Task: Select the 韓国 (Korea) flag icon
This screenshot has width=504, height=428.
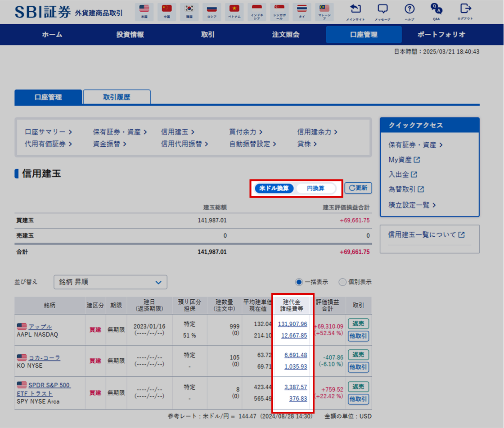Action: click(189, 12)
